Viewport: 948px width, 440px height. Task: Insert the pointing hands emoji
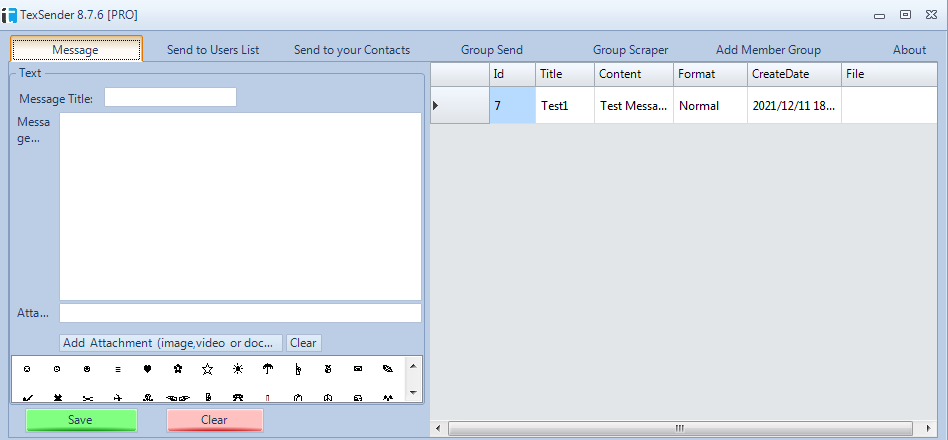(178, 398)
